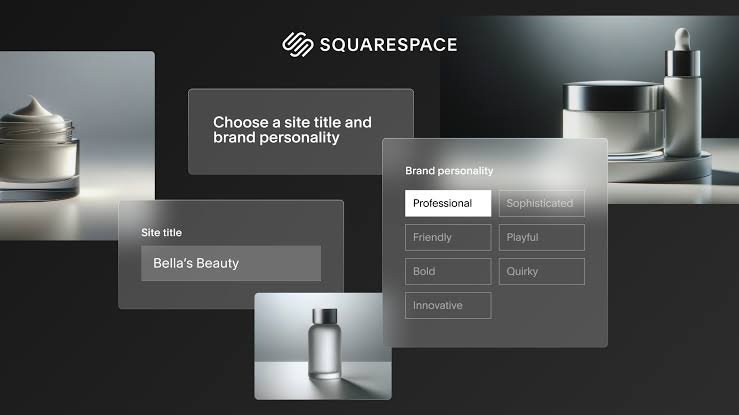Click the 'Site title' label
The image size is (739, 415).
point(162,232)
